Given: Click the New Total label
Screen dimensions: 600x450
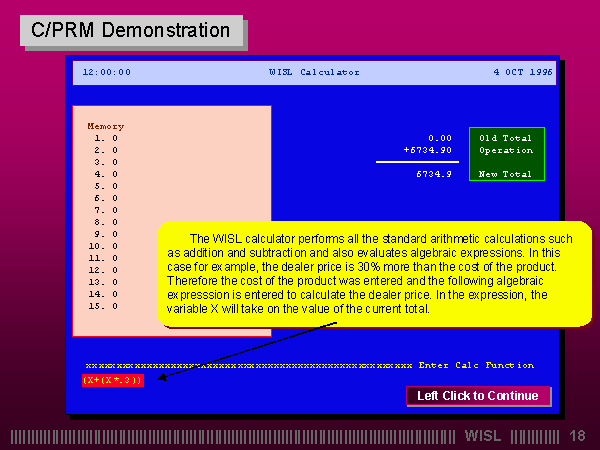Looking at the screenshot, I should coord(503,174).
